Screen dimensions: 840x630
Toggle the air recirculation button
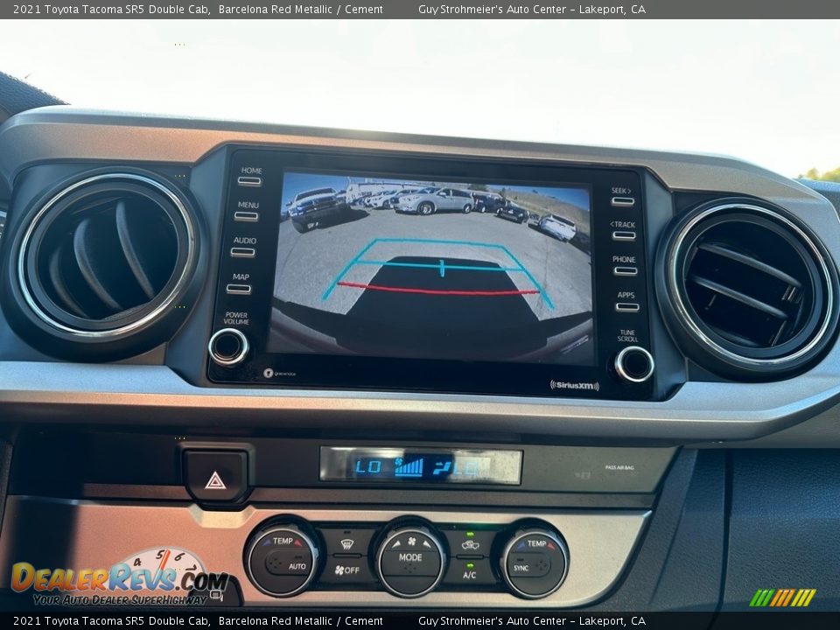click(470, 545)
